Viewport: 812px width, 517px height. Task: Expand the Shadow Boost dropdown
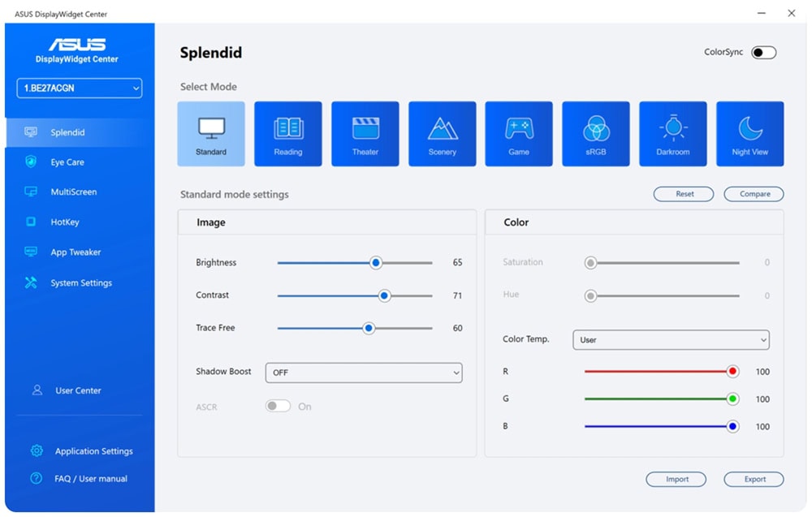click(363, 373)
